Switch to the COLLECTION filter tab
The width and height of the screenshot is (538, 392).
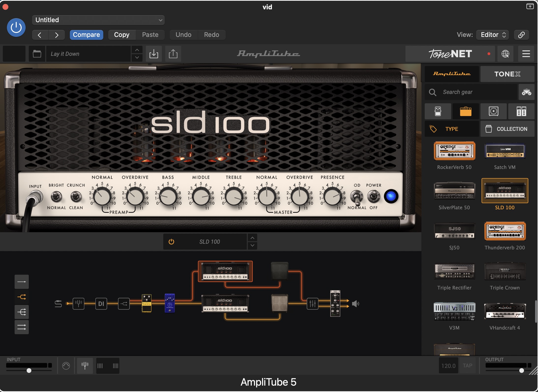(507, 129)
